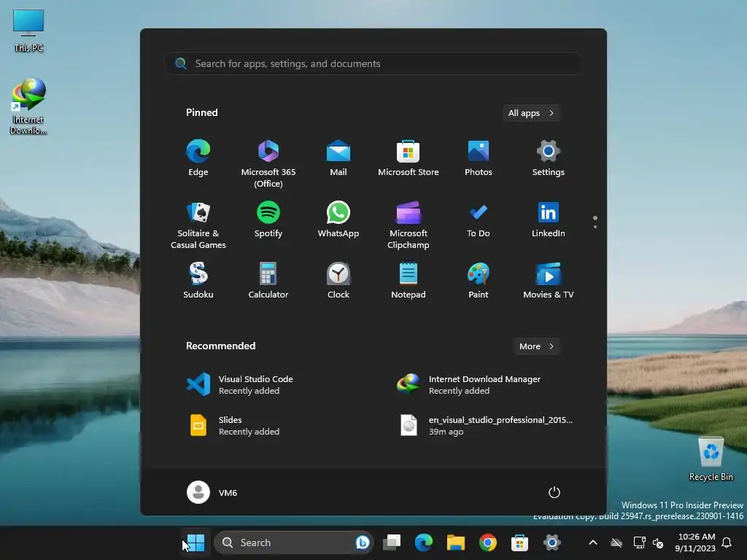Open en_visual_studio_professional_2015 file
The width and height of the screenshot is (747, 560).
tap(485, 425)
